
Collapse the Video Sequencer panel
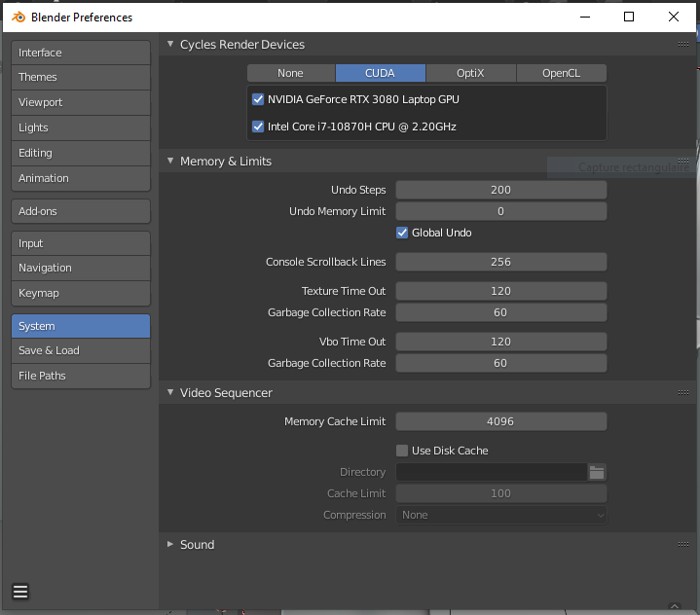170,392
